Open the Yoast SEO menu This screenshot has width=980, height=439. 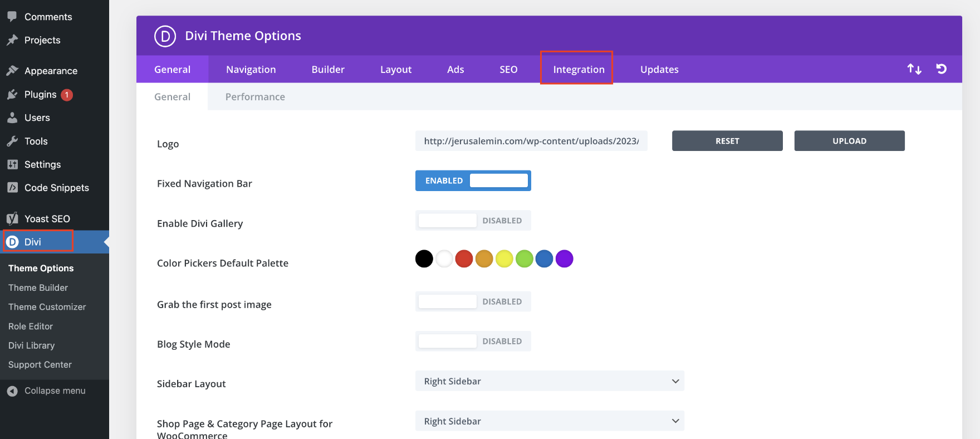click(x=47, y=219)
